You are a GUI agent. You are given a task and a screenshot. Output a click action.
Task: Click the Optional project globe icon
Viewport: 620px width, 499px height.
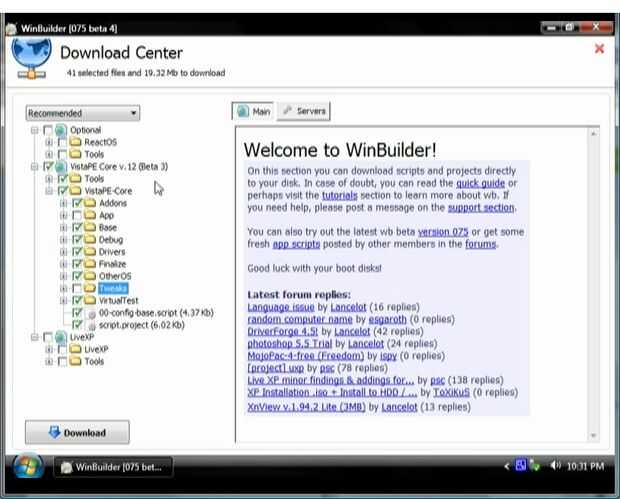click(x=60, y=130)
